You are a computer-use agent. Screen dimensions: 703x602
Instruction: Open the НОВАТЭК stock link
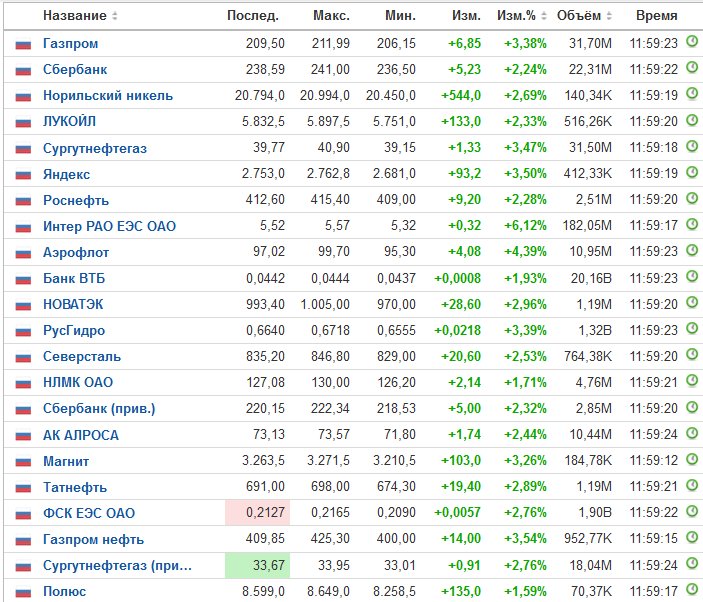(x=73, y=304)
